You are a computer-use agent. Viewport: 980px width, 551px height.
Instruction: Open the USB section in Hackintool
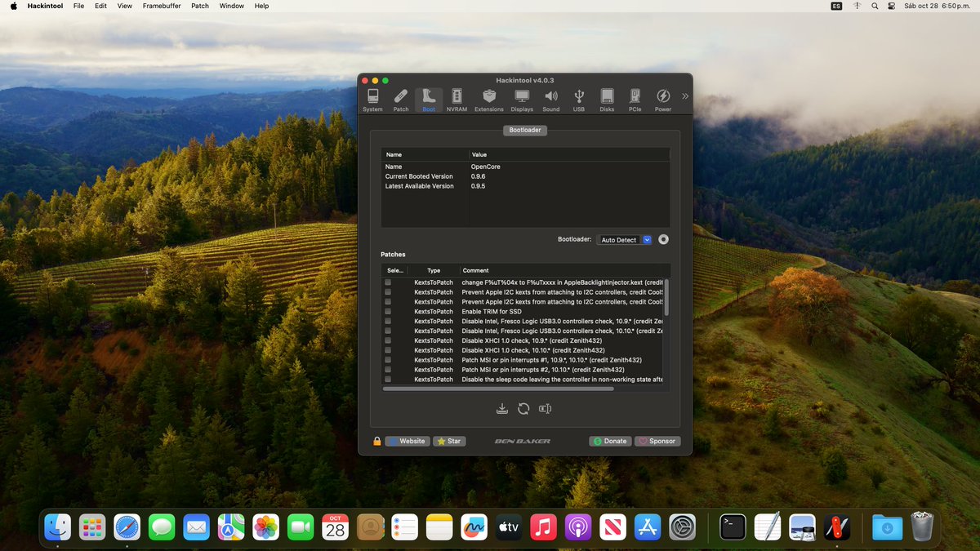[x=578, y=98]
